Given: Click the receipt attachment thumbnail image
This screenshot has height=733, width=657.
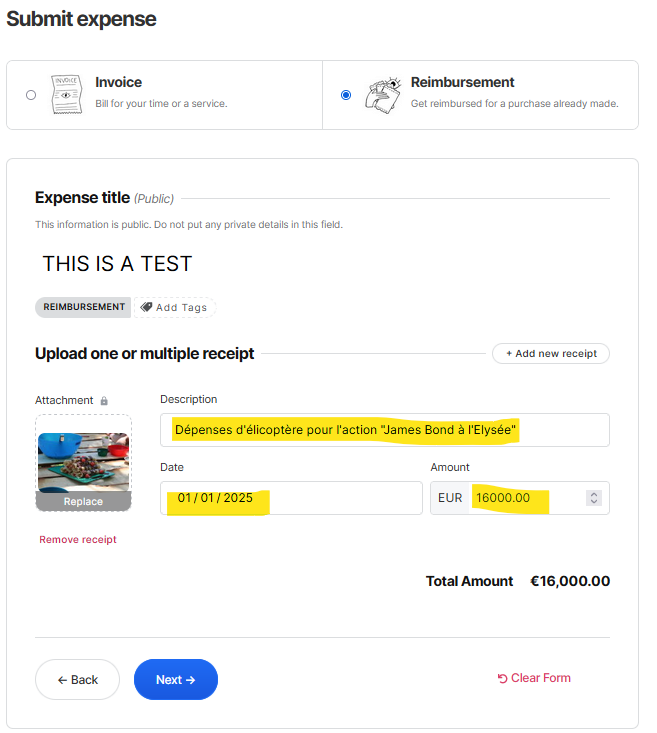Looking at the screenshot, I should click(x=83, y=461).
